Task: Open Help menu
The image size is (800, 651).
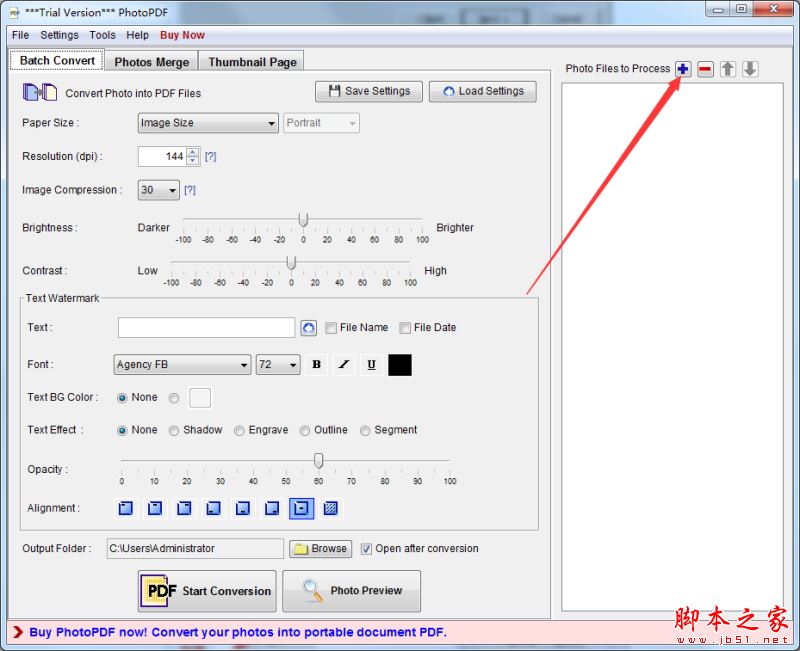Action: coord(137,35)
